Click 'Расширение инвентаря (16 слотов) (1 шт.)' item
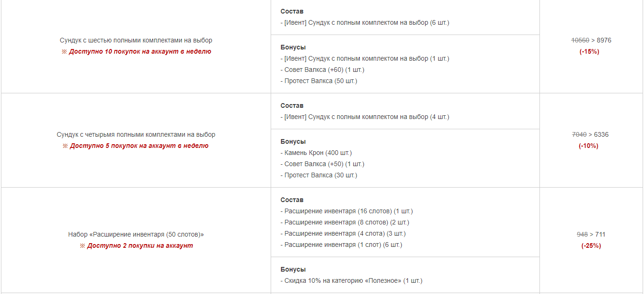Image resolution: width=644 pixels, height=294 pixels. (x=347, y=211)
